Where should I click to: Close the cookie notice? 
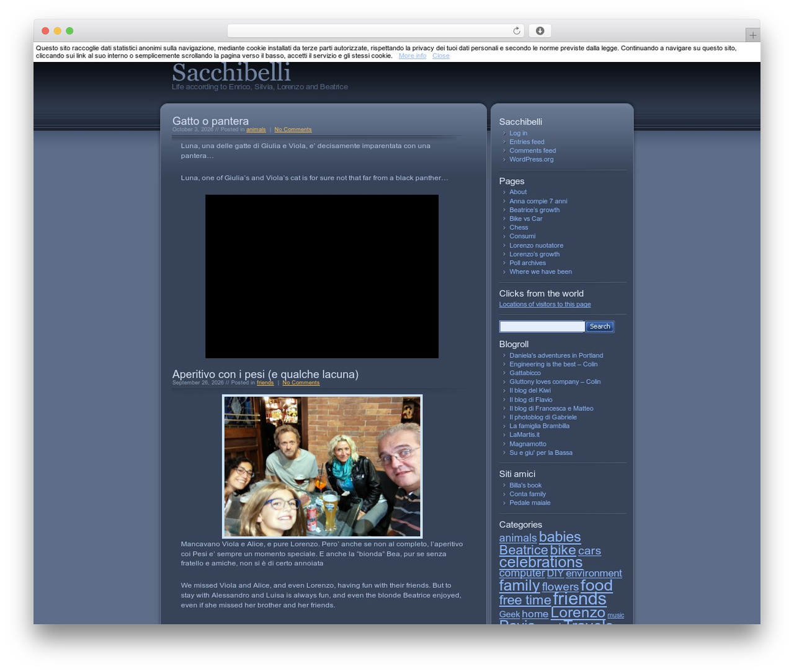pyautogui.click(x=441, y=56)
